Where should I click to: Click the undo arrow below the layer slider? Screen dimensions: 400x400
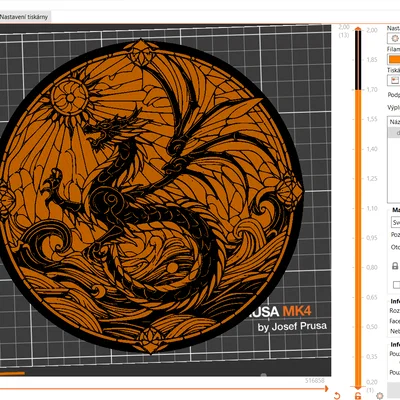coord(337,395)
